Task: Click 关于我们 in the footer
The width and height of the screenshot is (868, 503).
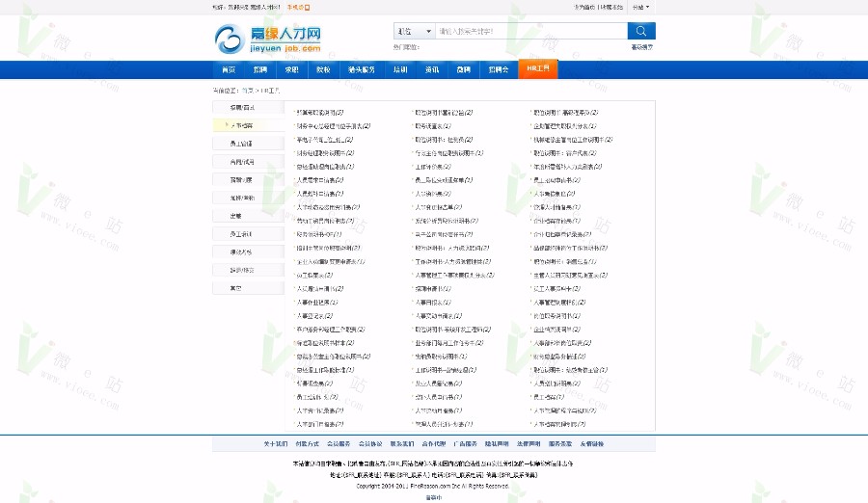Action: point(276,444)
